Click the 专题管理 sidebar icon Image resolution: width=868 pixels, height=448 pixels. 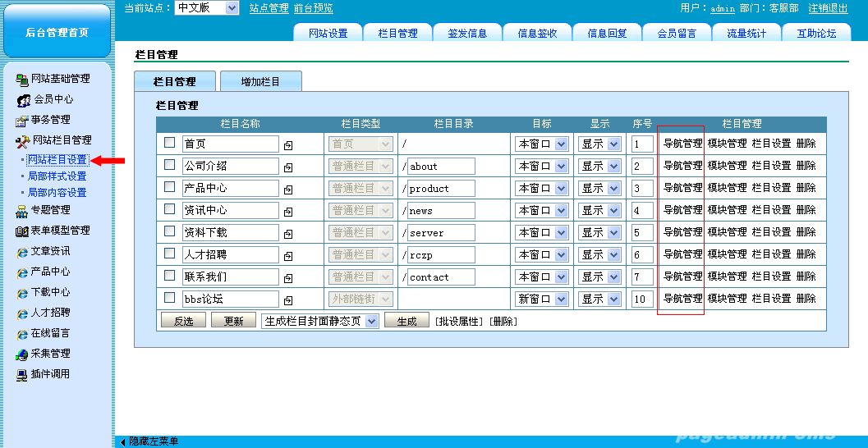click(x=22, y=210)
